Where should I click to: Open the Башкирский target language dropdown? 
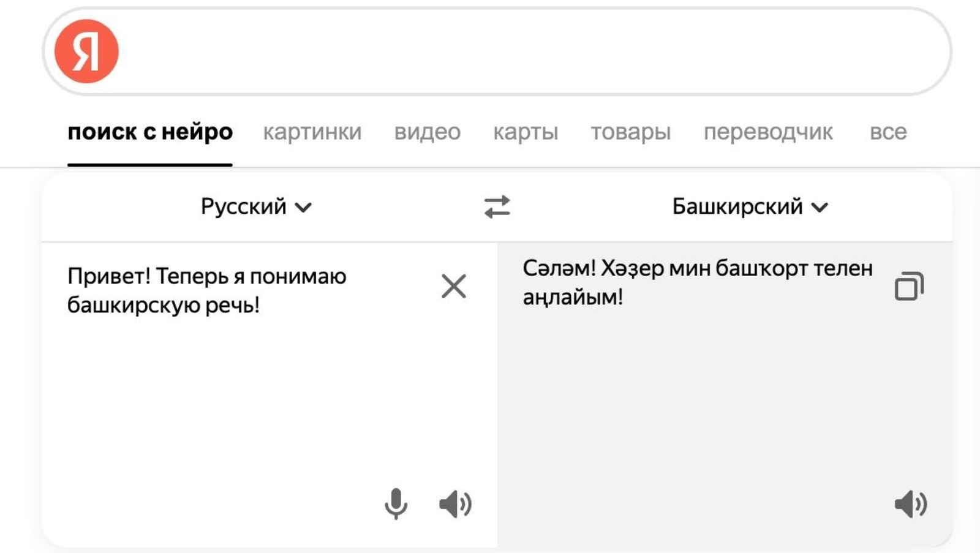[750, 207]
